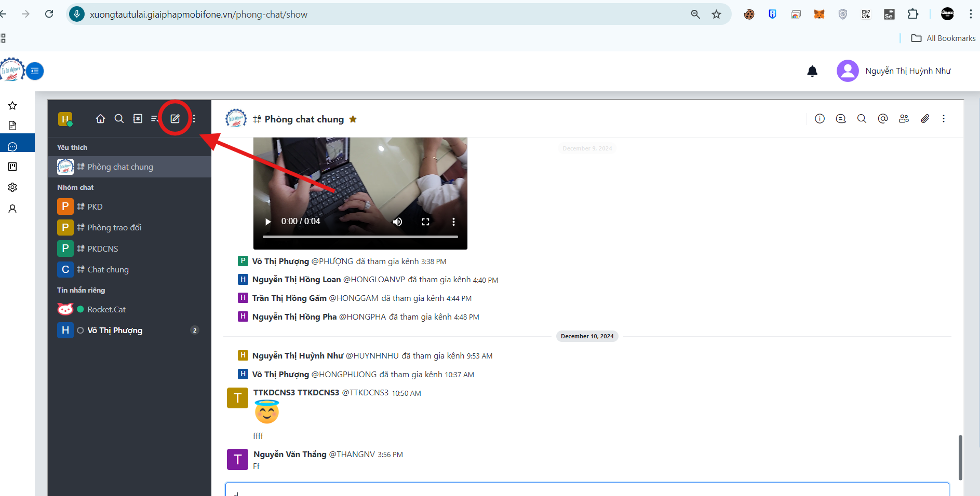This screenshot has width=980, height=496.
Task: Bookmark page with browser star icon
Action: pyautogui.click(x=716, y=14)
